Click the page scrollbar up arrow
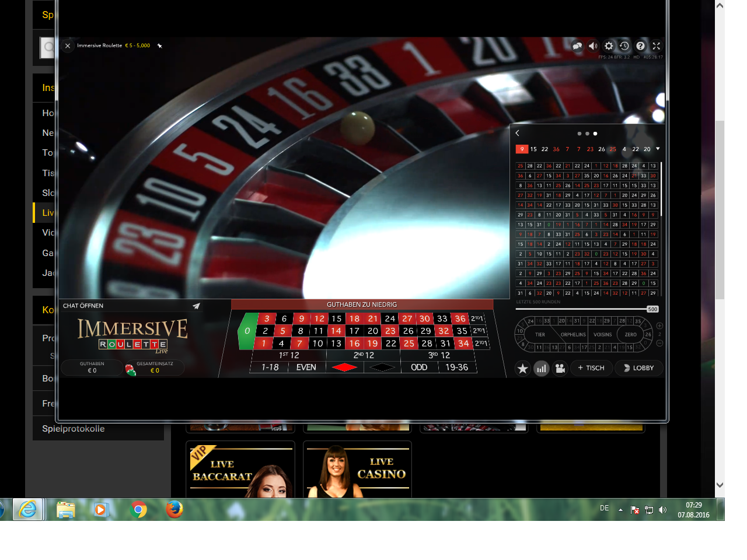The height and width of the screenshot is (560, 747). pyautogui.click(x=720, y=5)
